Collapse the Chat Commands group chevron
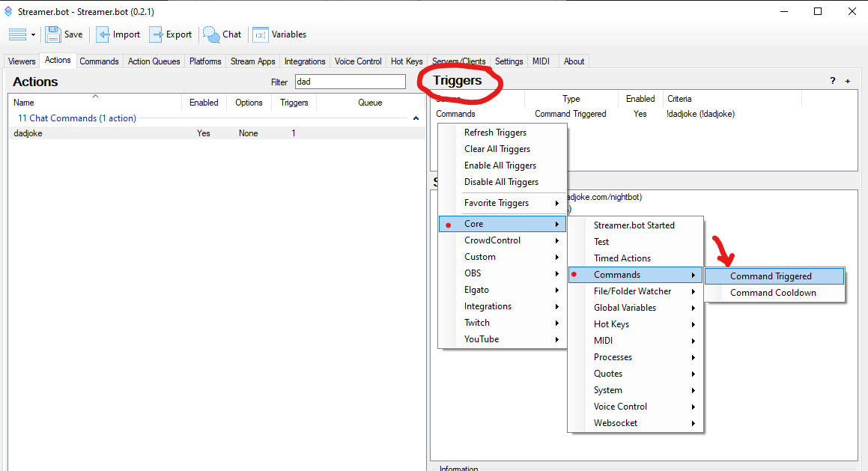 [416, 118]
